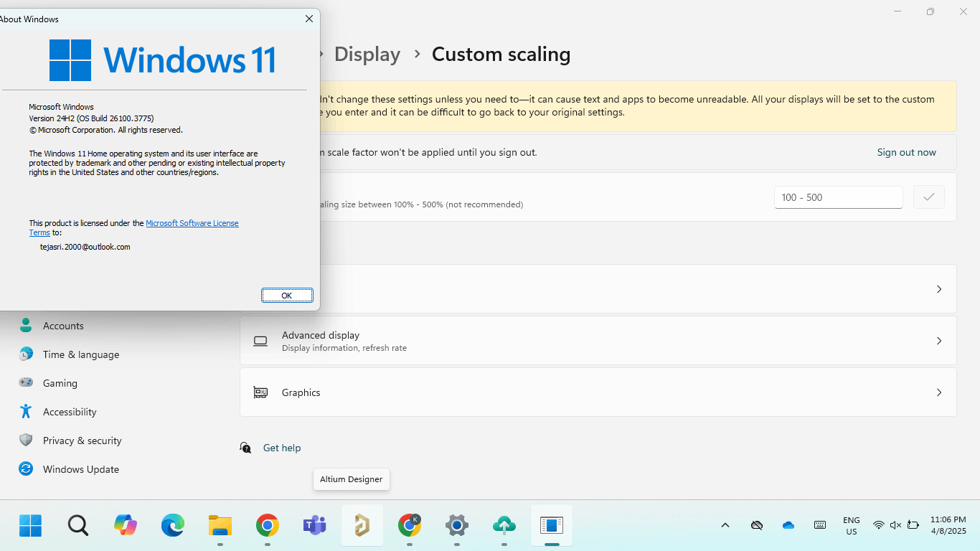
Task: Expand the Advanced display row chevron
Action: (x=939, y=341)
